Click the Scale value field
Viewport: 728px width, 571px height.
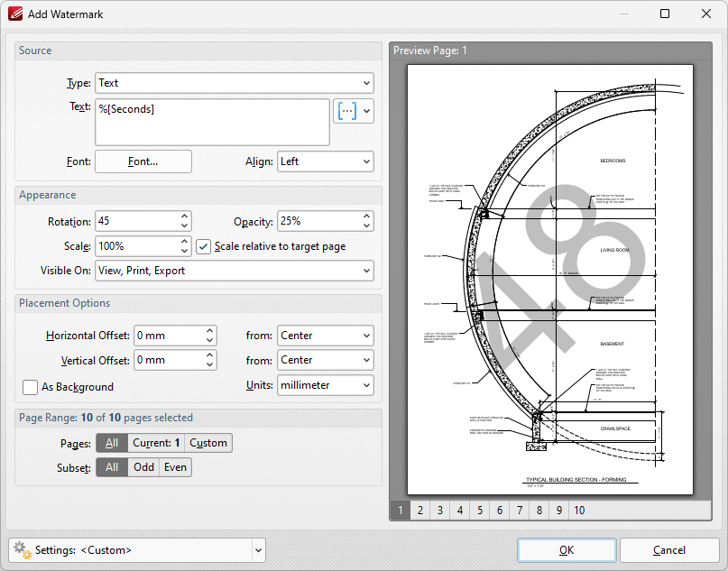tap(137, 246)
